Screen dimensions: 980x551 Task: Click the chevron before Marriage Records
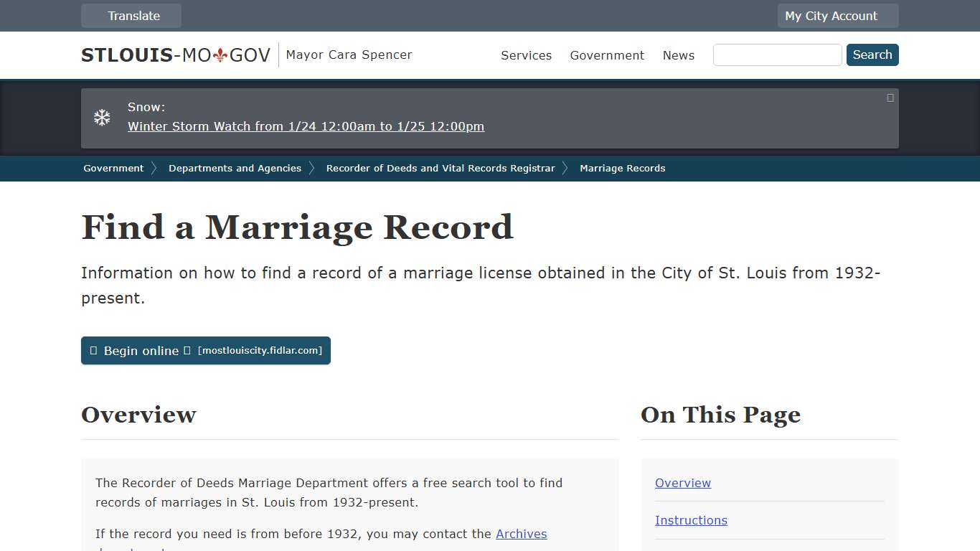coord(565,168)
